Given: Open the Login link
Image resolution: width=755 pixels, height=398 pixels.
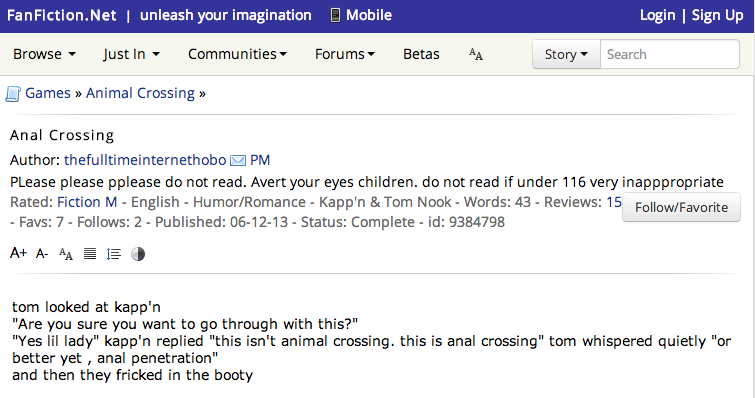Looking at the screenshot, I should click(657, 15).
